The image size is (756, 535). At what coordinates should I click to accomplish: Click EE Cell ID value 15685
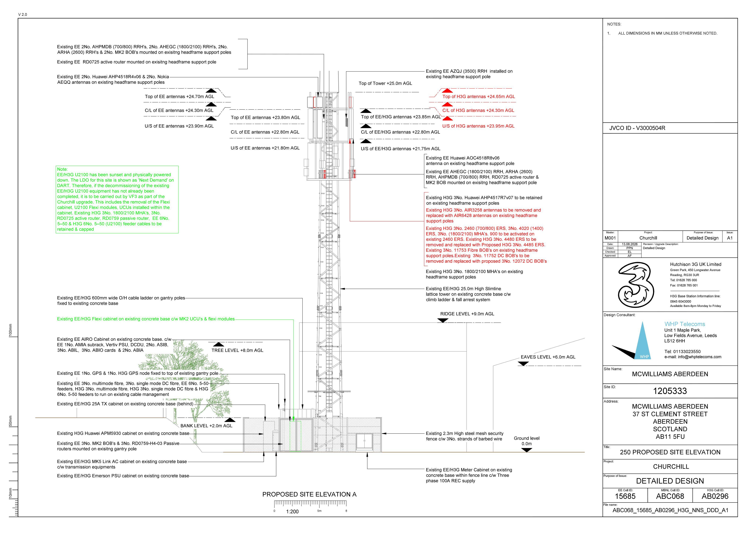(x=625, y=496)
